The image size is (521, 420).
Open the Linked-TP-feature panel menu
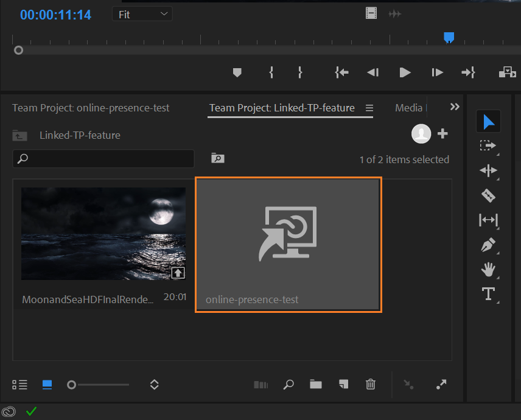pyautogui.click(x=369, y=108)
